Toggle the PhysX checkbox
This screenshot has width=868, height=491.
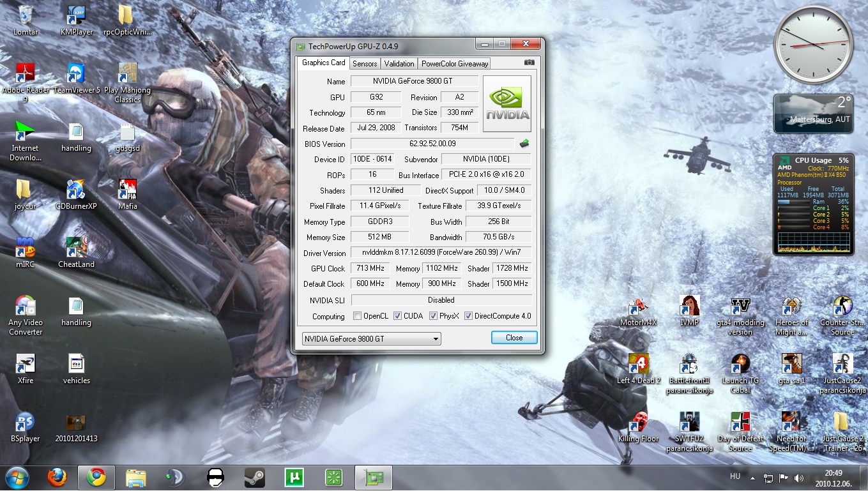pyautogui.click(x=433, y=316)
